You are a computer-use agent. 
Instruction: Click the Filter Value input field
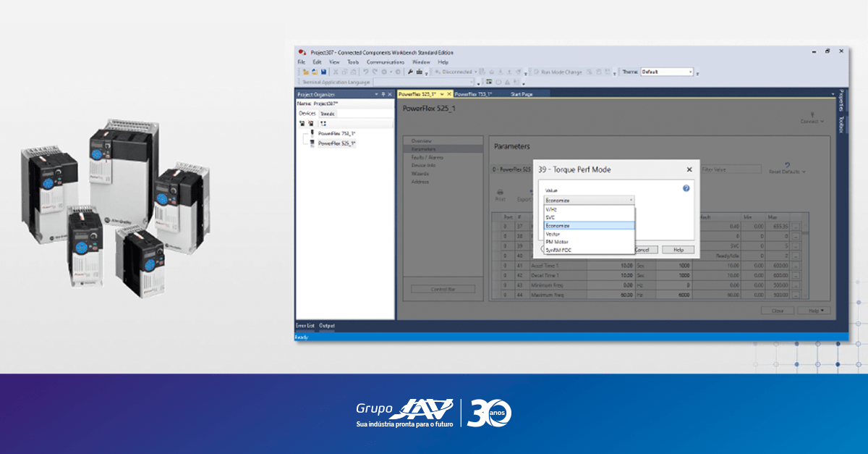(730, 169)
